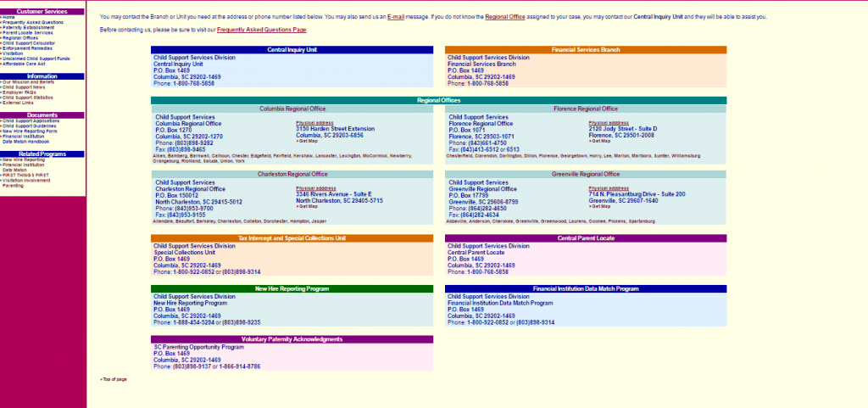Click New Hire phone 1-888-454-5294
The image size is (868, 408).
[x=194, y=322]
